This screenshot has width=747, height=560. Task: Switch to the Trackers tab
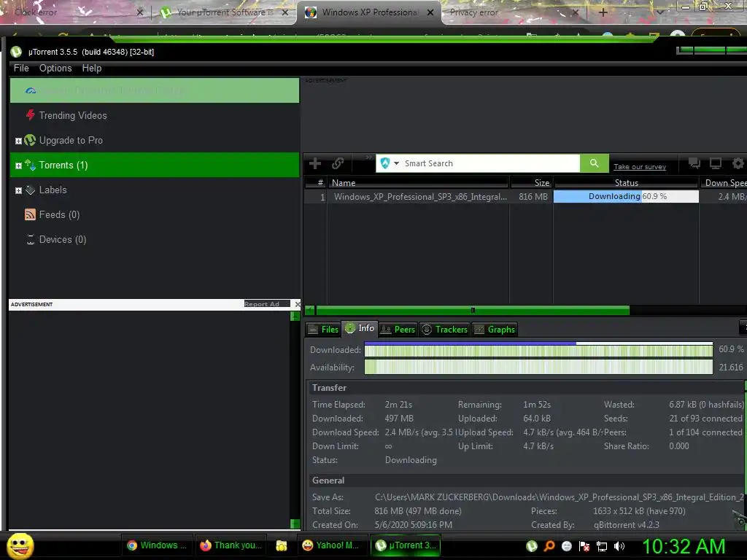(x=444, y=330)
